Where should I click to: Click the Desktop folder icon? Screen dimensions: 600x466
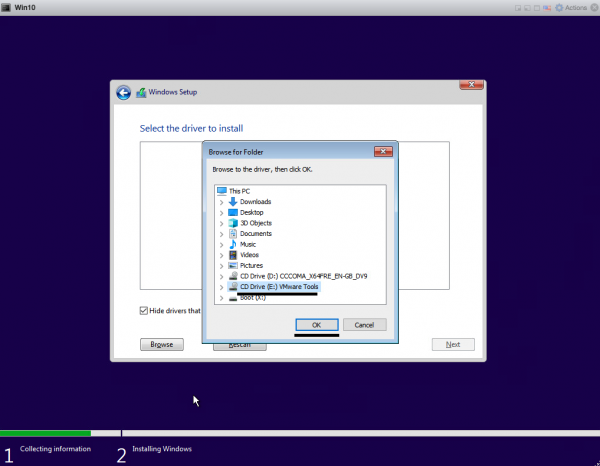point(233,212)
